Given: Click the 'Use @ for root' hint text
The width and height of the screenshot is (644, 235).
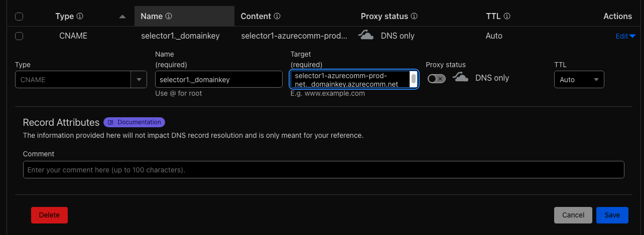Looking at the screenshot, I should tap(179, 93).
